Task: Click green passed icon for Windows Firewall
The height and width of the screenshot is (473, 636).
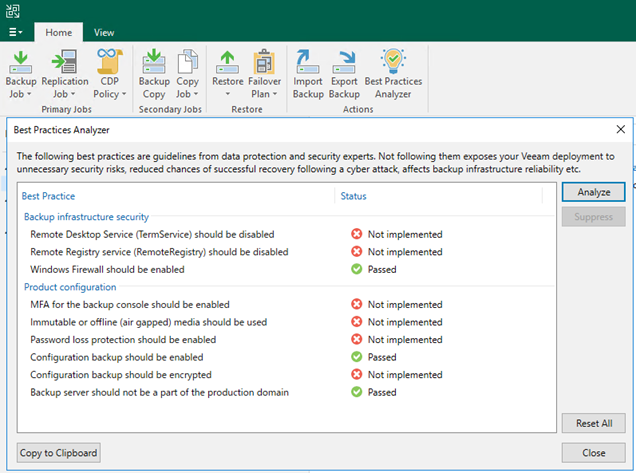Action: coord(357,269)
